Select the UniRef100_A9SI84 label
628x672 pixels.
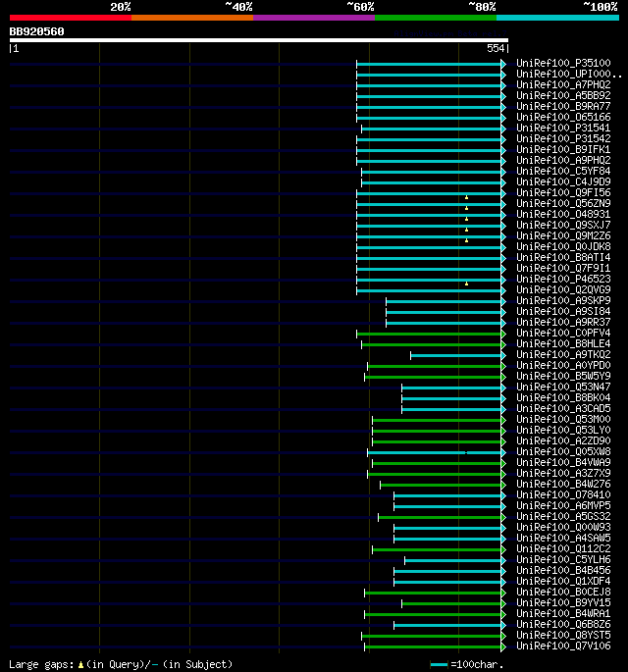[x=563, y=312]
